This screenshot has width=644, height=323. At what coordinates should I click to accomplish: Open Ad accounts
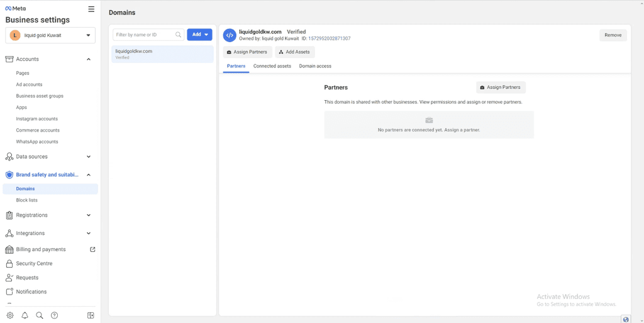pyautogui.click(x=29, y=84)
